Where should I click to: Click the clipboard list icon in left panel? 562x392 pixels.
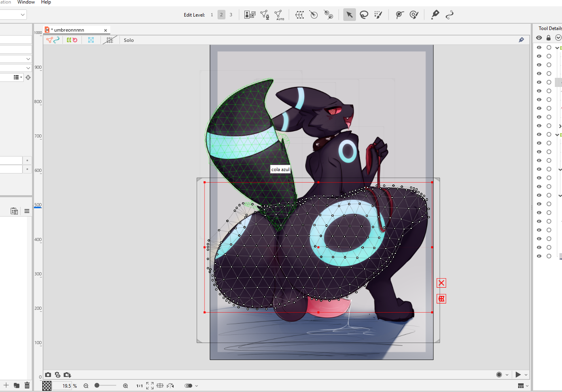point(14,211)
